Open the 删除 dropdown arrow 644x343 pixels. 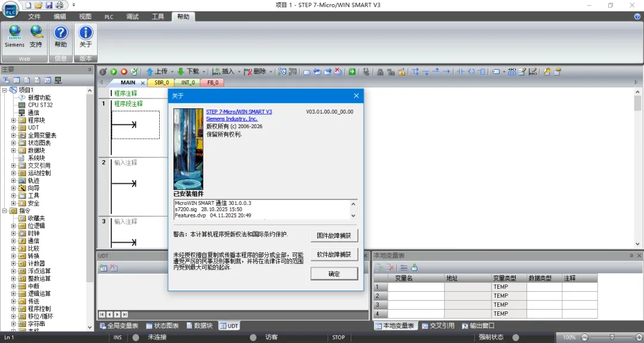click(x=271, y=72)
